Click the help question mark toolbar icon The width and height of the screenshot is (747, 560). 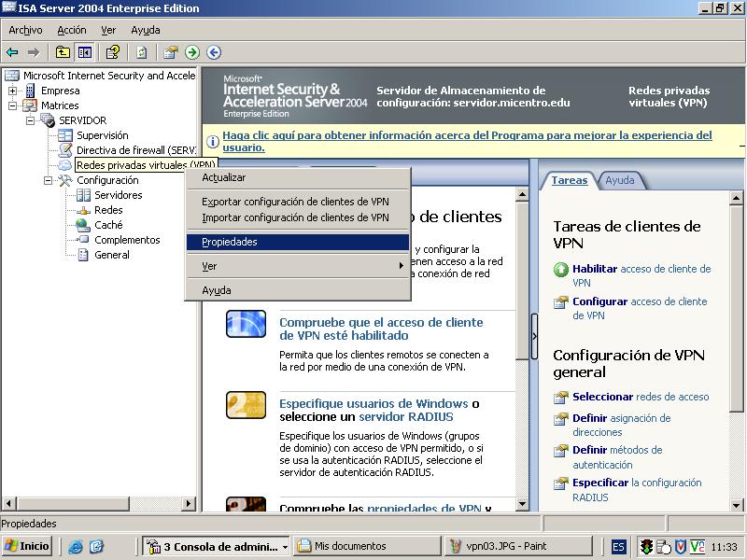coord(112,52)
